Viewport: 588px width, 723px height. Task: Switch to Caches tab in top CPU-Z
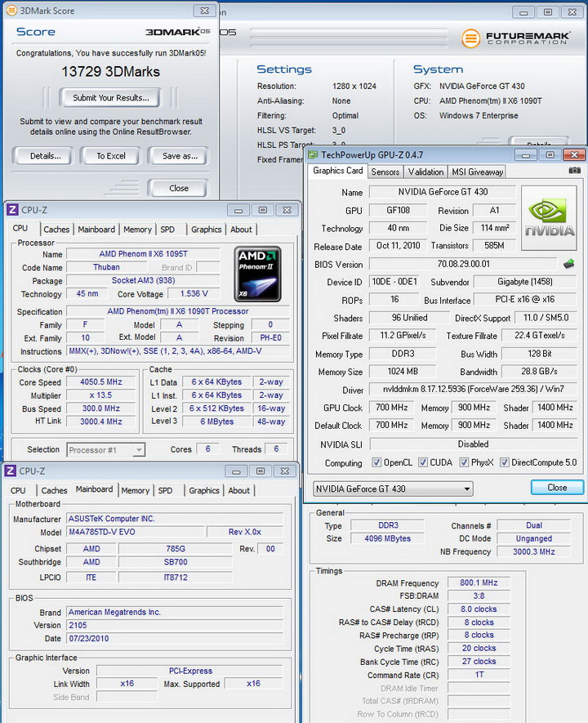point(56,230)
